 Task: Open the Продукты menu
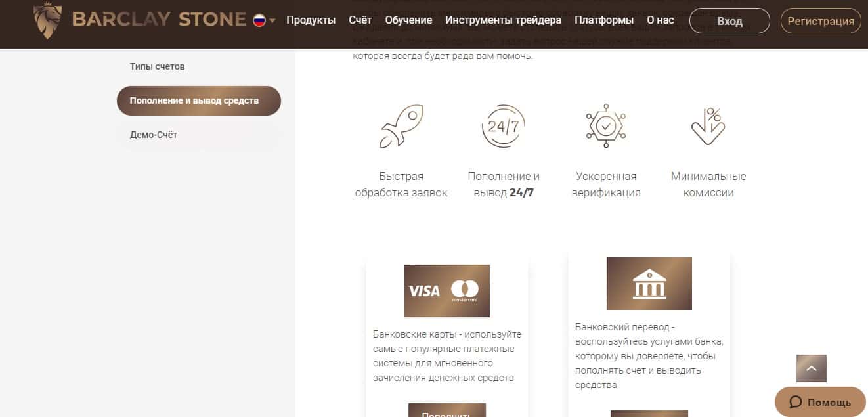[311, 20]
